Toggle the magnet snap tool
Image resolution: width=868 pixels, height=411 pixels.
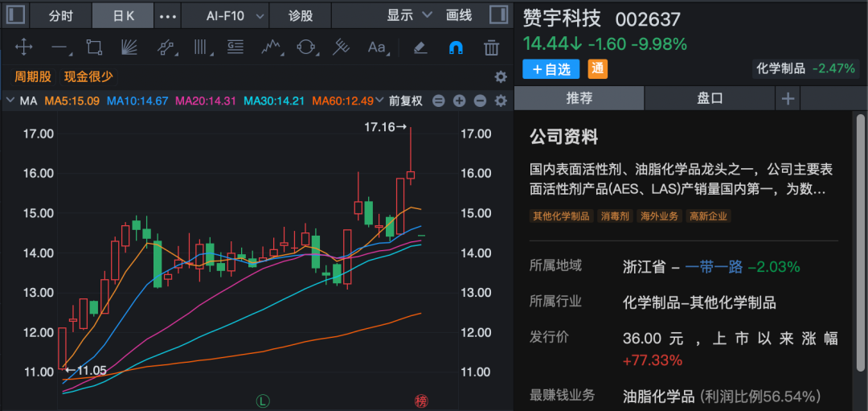click(455, 47)
